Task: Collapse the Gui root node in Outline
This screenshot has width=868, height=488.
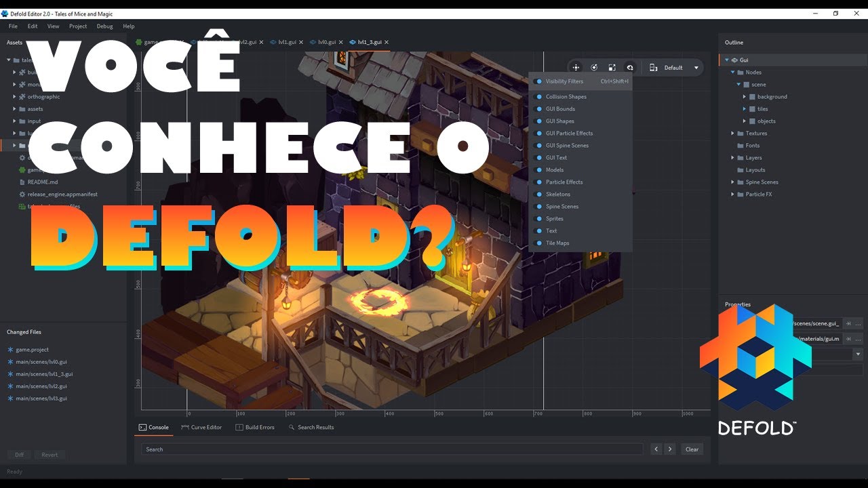Action: 727,60
